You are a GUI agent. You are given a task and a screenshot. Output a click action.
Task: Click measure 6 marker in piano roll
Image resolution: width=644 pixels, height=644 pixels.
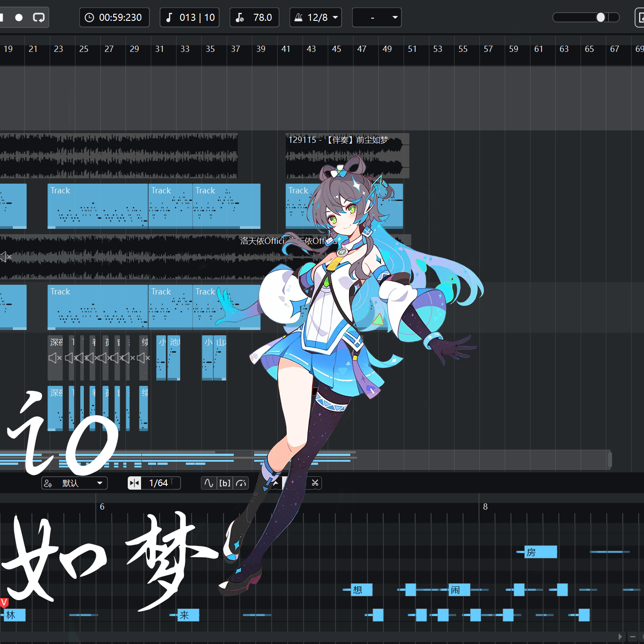click(x=102, y=507)
